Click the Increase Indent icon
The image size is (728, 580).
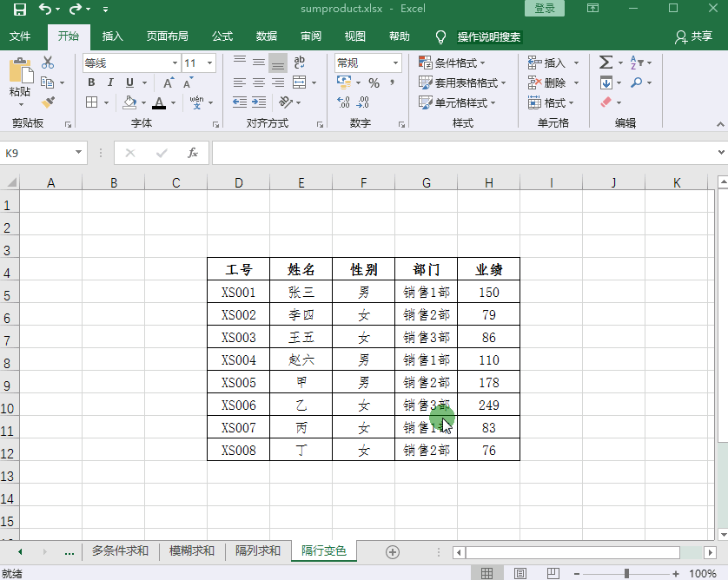259,102
